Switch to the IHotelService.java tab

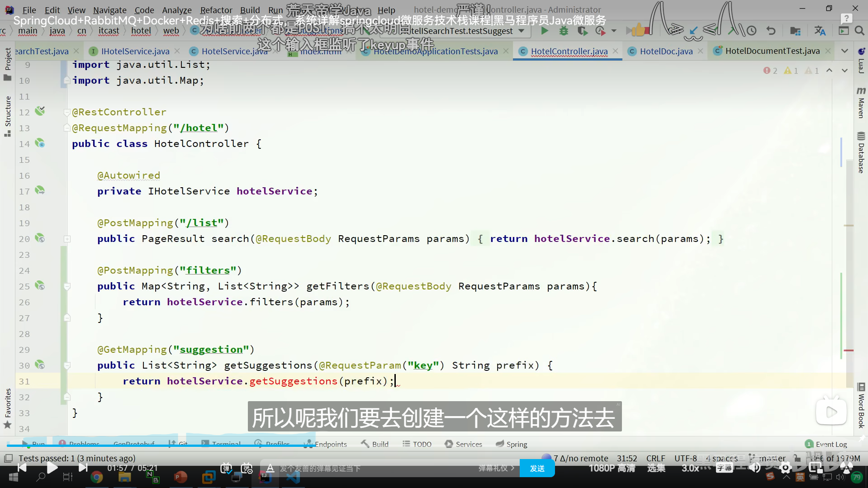coord(135,51)
